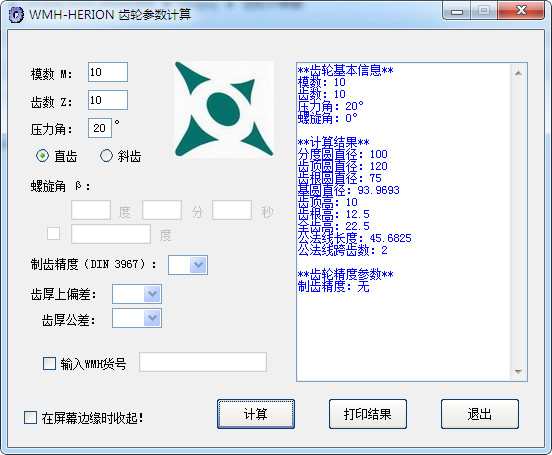
Task: Enable the 输入WMH货号 checkbox
Action: [x=49, y=363]
